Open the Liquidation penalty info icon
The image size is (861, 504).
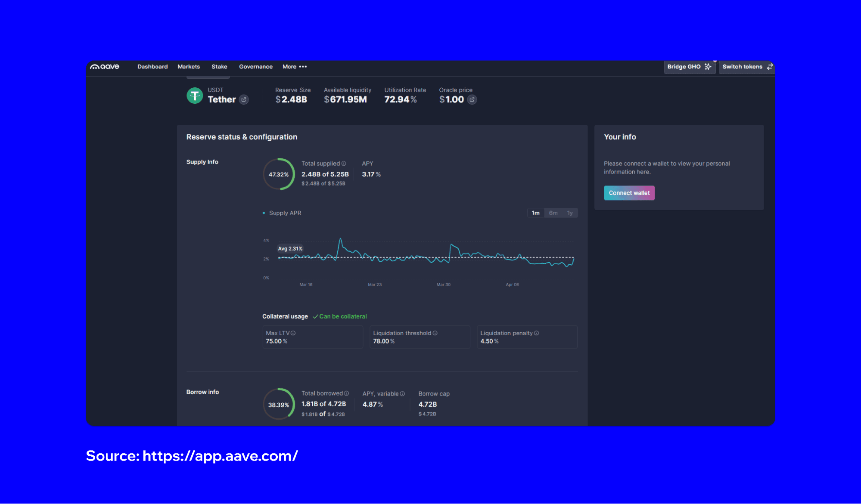tap(536, 333)
